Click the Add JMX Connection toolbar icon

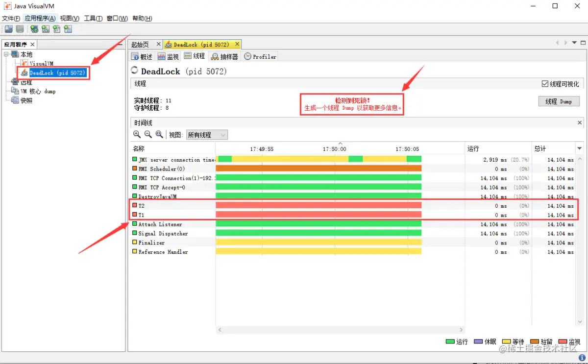(x=46, y=29)
